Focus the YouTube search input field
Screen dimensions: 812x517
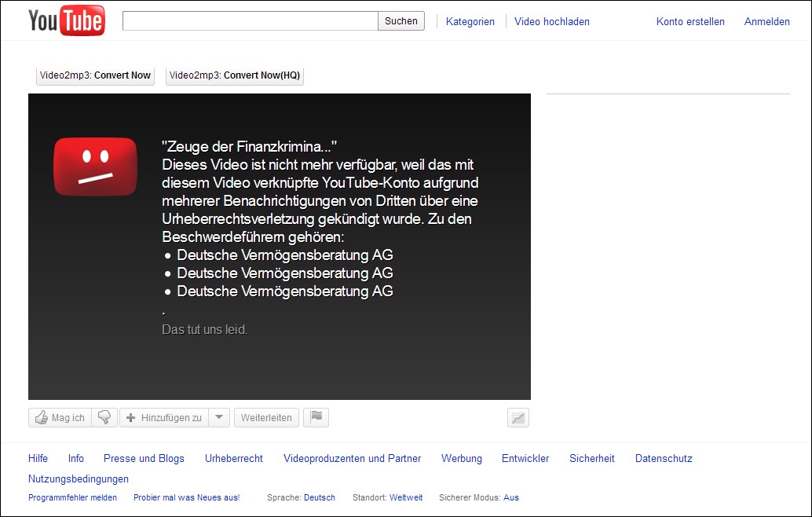coord(250,21)
